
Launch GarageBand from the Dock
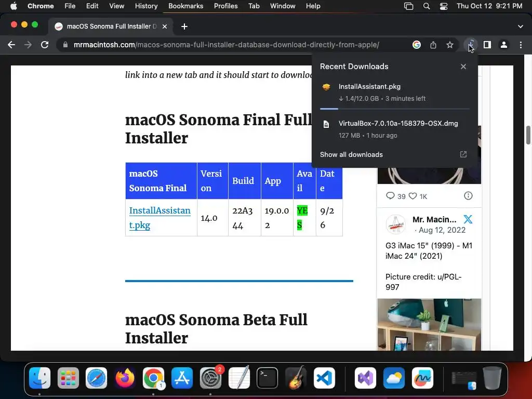pyautogui.click(x=296, y=378)
